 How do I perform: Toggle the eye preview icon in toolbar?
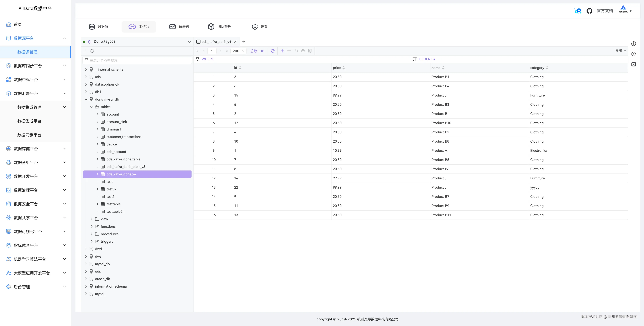303,51
